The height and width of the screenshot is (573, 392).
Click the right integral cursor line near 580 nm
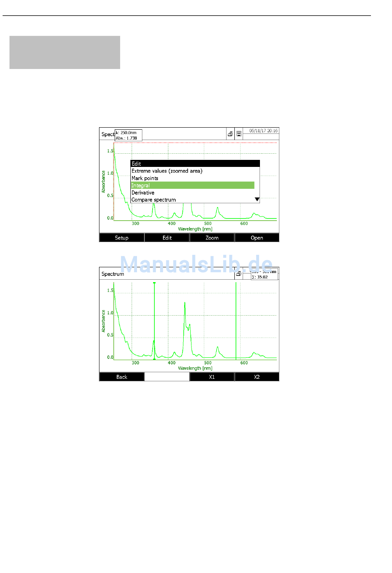236,321
